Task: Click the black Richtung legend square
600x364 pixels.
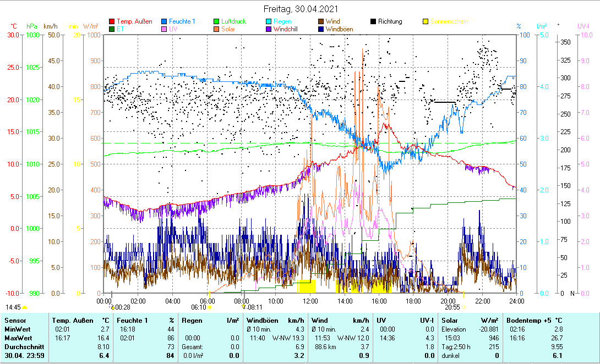Action: (373, 22)
